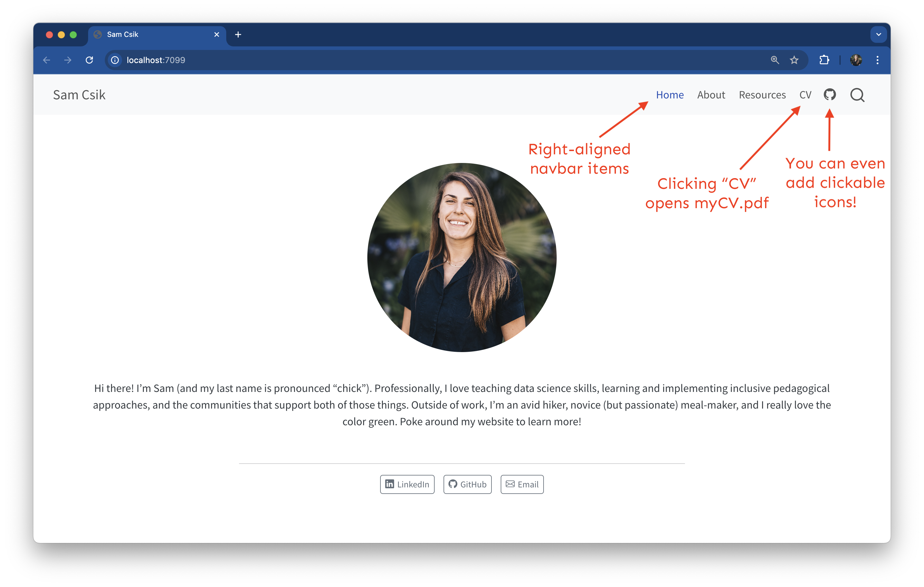This screenshot has width=924, height=587.
Task: Go back with the back arrow
Action: click(47, 60)
